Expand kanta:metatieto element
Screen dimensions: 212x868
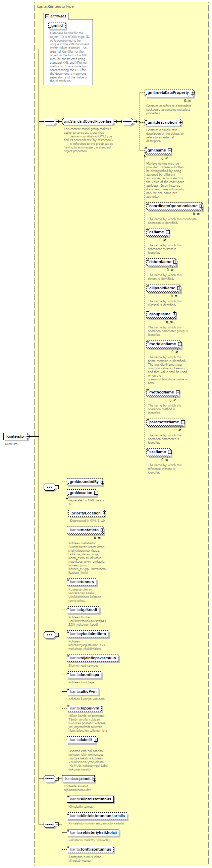click(x=102, y=530)
